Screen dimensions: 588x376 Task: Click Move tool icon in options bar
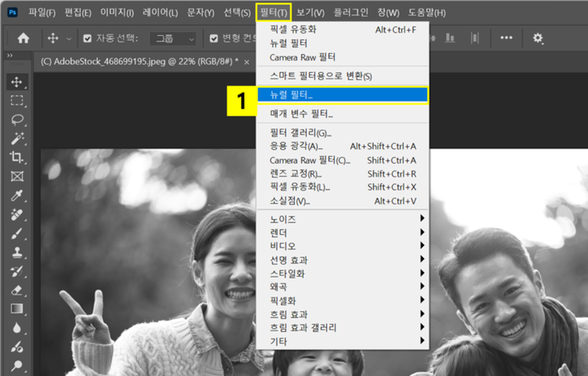click(53, 38)
